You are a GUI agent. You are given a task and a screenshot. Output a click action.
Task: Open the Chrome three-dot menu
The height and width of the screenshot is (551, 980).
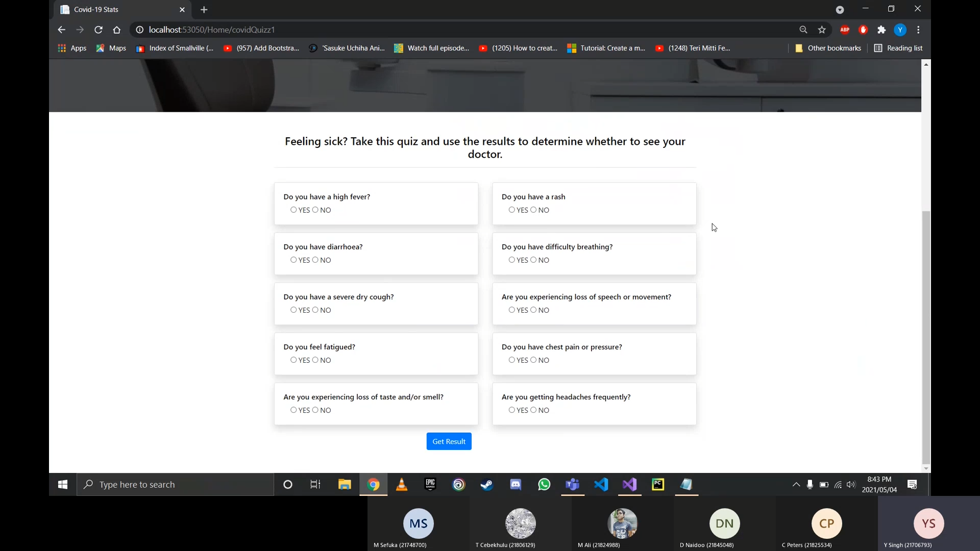tap(918, 30)
